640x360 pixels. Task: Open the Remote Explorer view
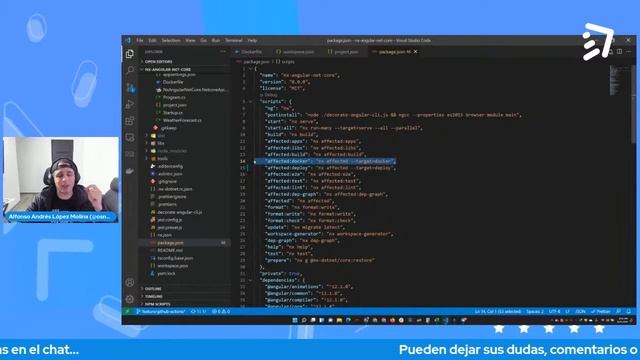pos(130,138)
